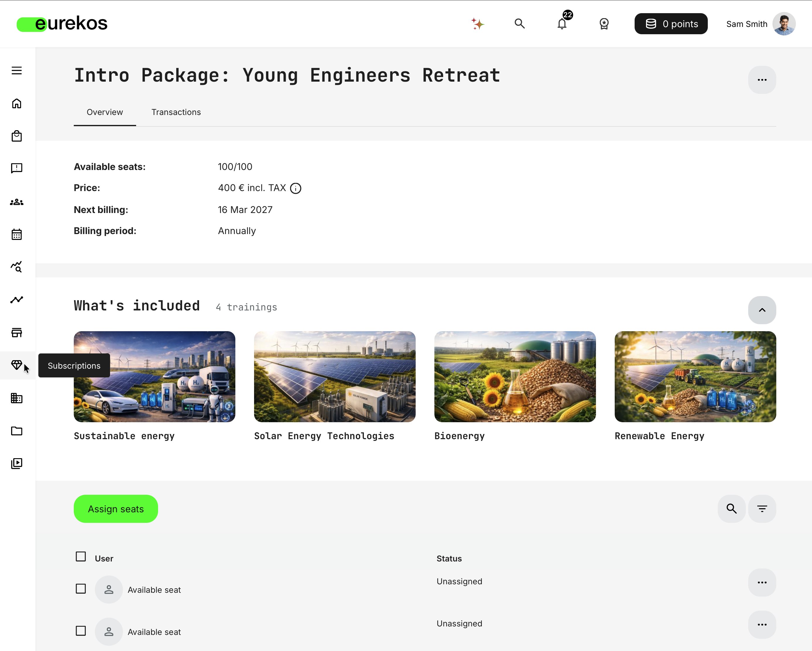Open the shopping bag catalog icon
The width and height of the screenshot is (812, 651).
[17, 136]
